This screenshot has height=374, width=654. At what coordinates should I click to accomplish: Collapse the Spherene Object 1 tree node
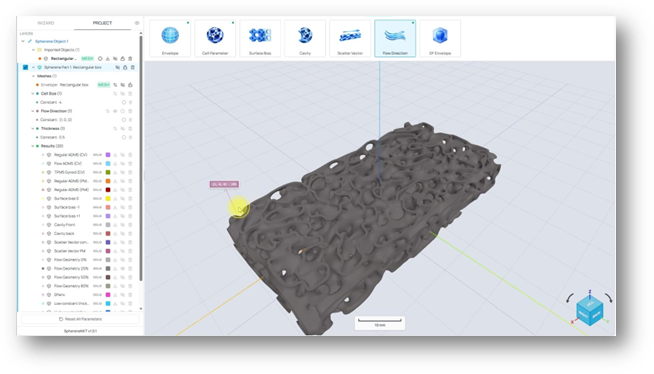click(23, 41)
